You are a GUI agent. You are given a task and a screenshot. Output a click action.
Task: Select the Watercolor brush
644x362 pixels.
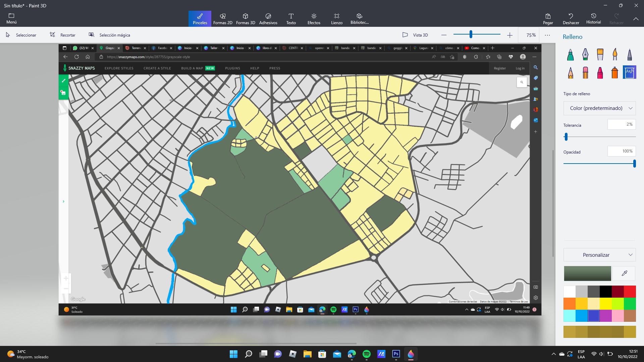615,54
